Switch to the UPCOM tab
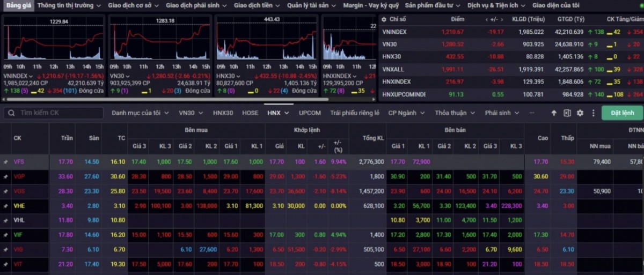Image resolution: width=644 pixels, height=275 pixels. pos(310,113)
